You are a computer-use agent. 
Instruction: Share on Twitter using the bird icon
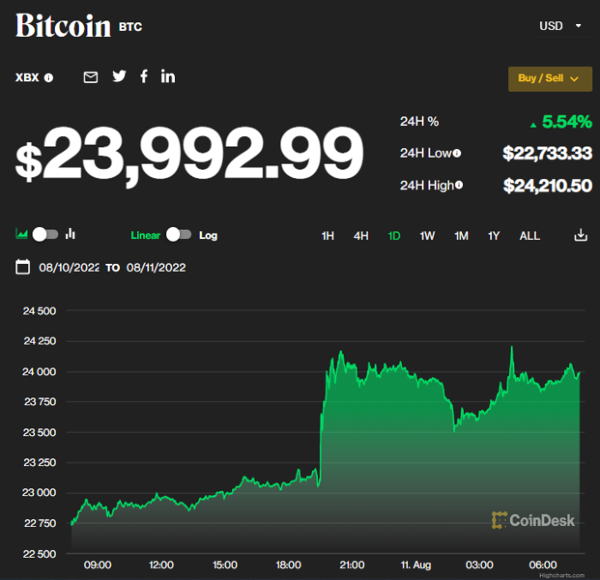pos(119,77)
